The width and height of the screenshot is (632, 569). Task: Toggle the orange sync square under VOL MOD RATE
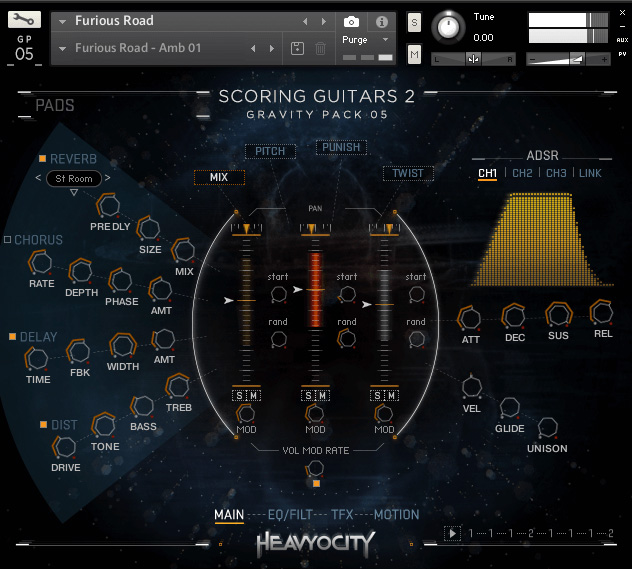pyautogui.click(x=316, y=484)
